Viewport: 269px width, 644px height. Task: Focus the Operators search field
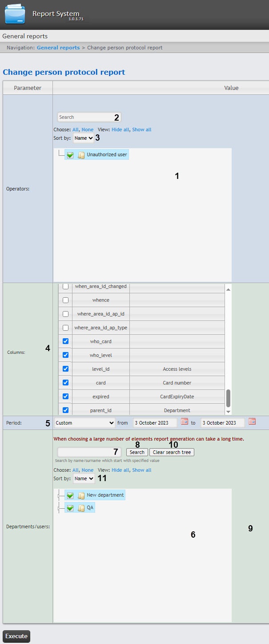(89, 117)
